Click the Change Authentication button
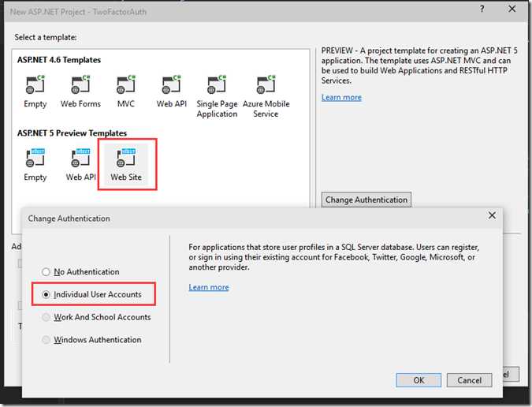The width and height of the screenshot is (532, 407). pos(366,200)
